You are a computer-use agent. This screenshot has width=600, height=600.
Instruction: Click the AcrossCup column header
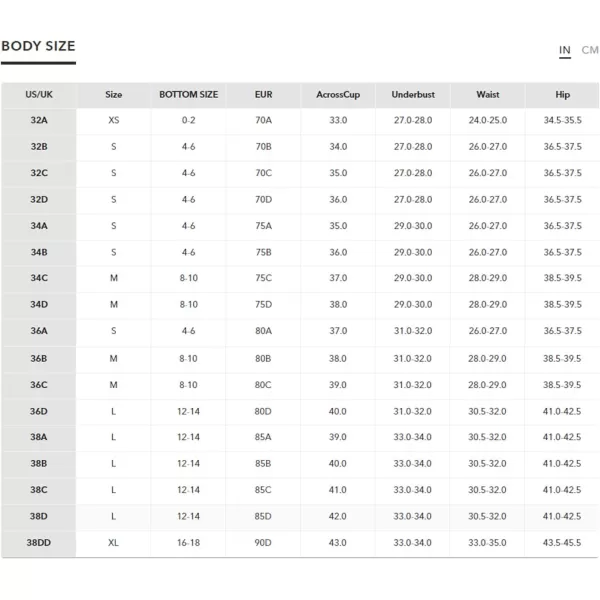click(x=338, y=95)
